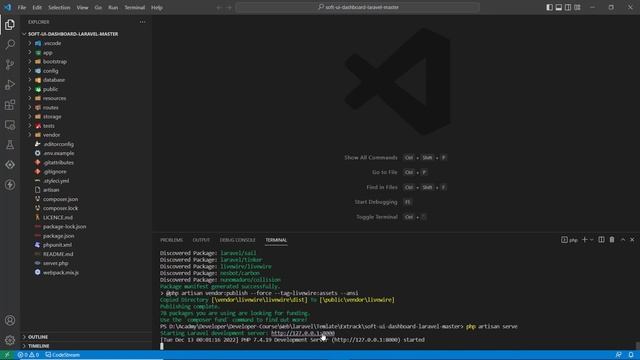Open the Manage gear icon

tap(10, 340)
